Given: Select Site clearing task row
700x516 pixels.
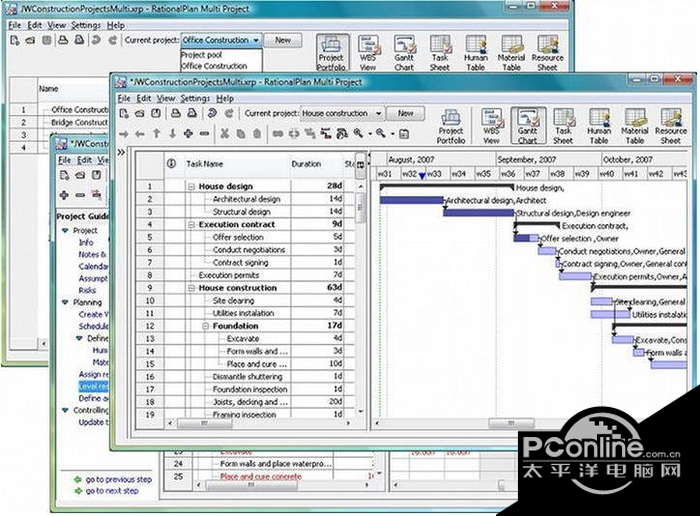Looking at the screenshot, I should [x=246, y=301].
